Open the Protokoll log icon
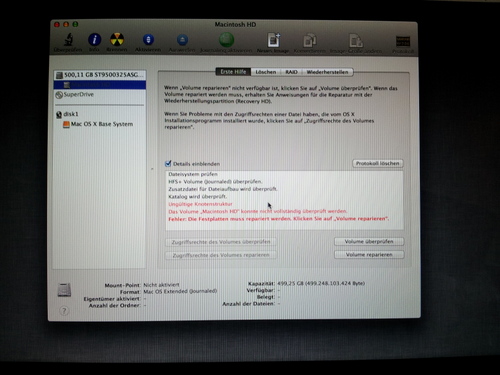The width and height of the screenshot is (500, 375). point(403,41)
